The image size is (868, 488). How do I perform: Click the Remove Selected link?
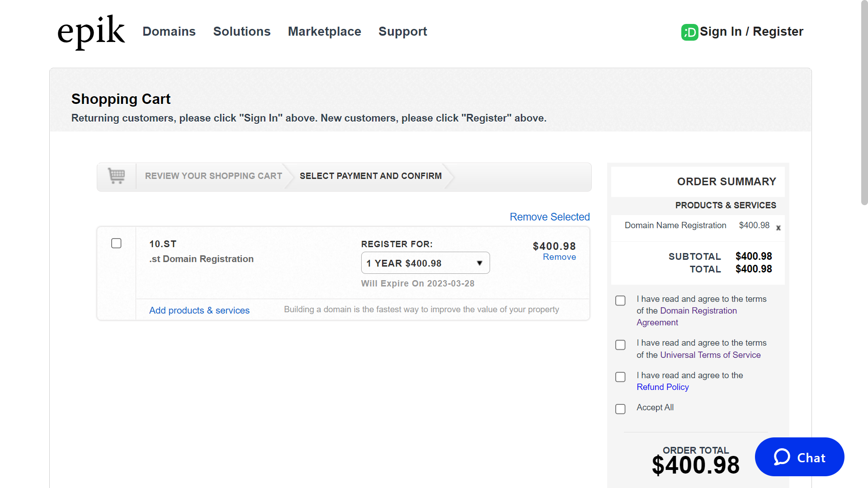[x=549, y=217]
